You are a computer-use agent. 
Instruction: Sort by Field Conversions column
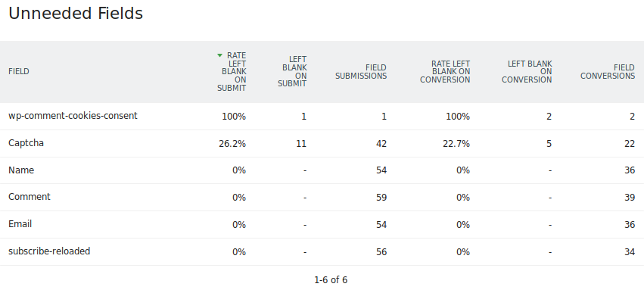608,72
